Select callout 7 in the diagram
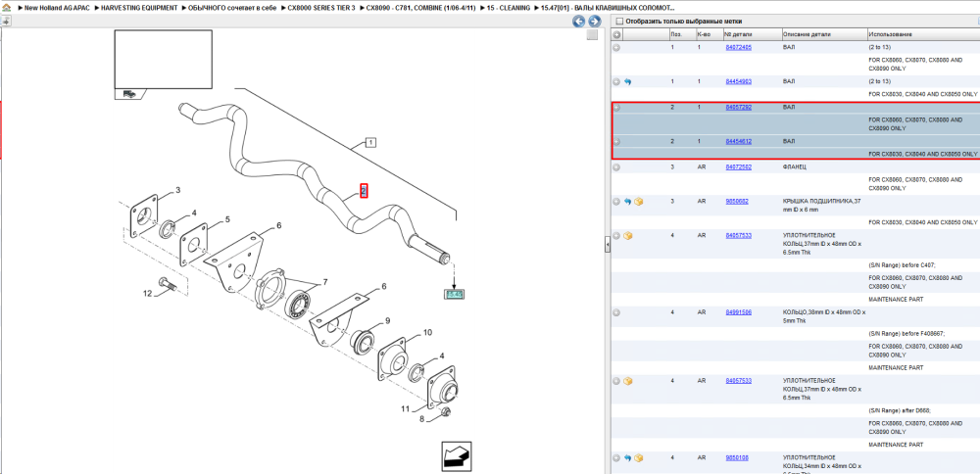Viewport: 980px width, 474px height. [323, 282]
